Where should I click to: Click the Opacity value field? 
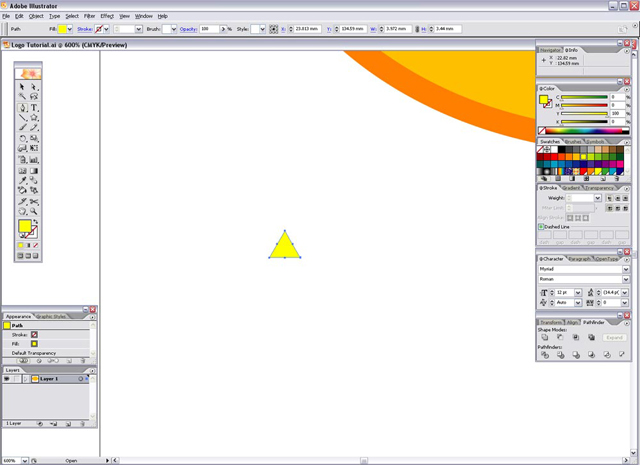coord(209,29)
